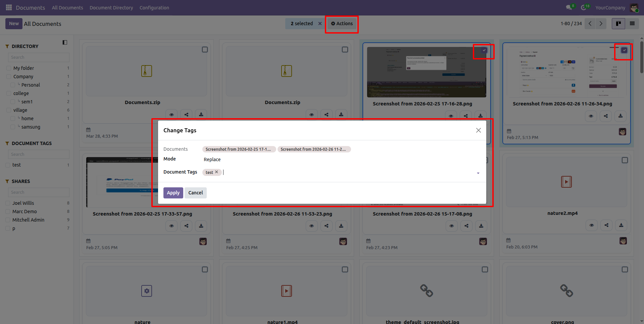
Task: Tick the test document tag checkbox
Action: coord(8,165)
